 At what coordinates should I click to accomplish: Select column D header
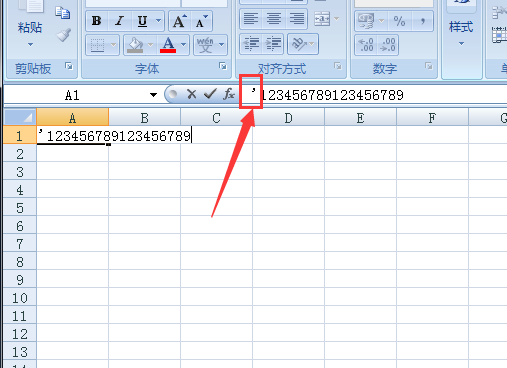point(288,117)
